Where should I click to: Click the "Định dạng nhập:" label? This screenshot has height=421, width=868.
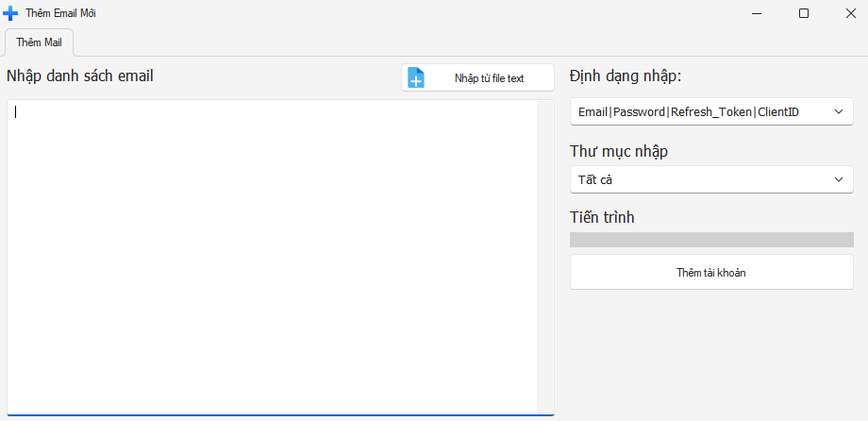[x=626, y=76]
